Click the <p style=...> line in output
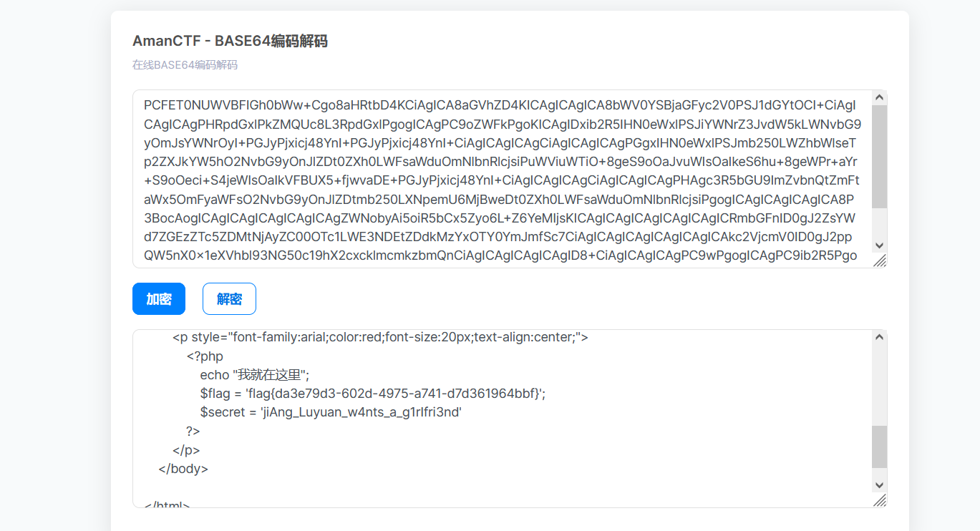Image resolution: width=980 pixels, height=531 pixels. [x=379, y=338]
